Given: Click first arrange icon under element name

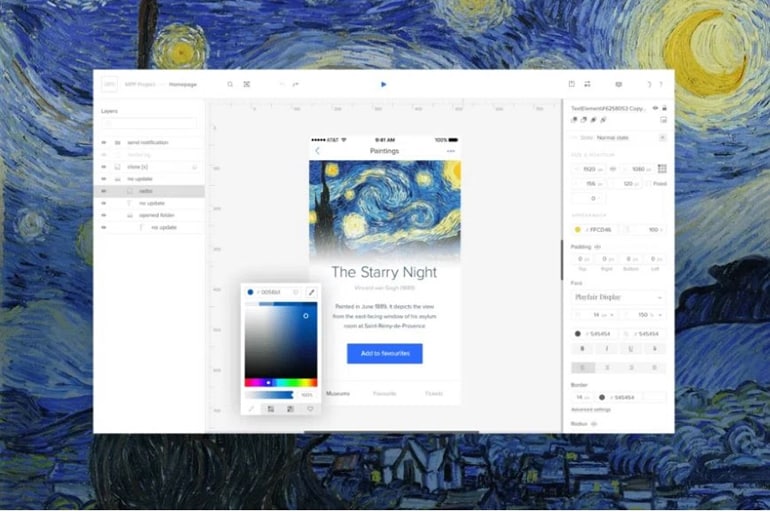Looking at the screenshot, I should pyautogui.click(x=574, y=120).
